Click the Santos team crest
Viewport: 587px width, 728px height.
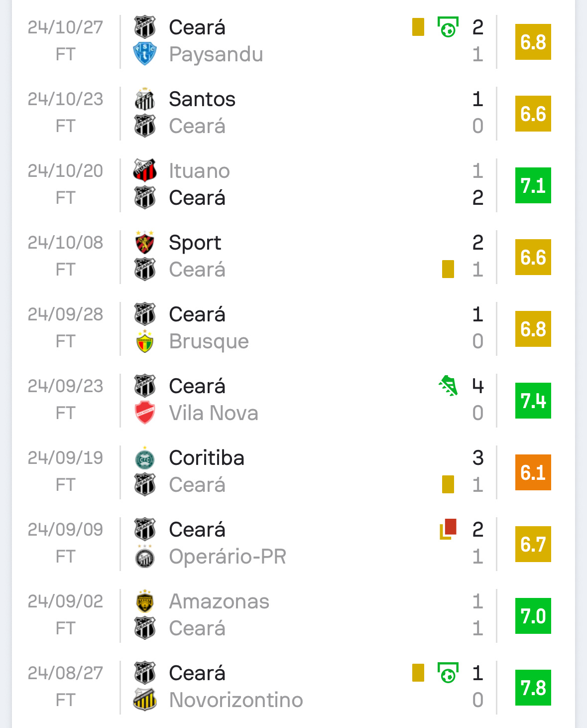[145, 99]
